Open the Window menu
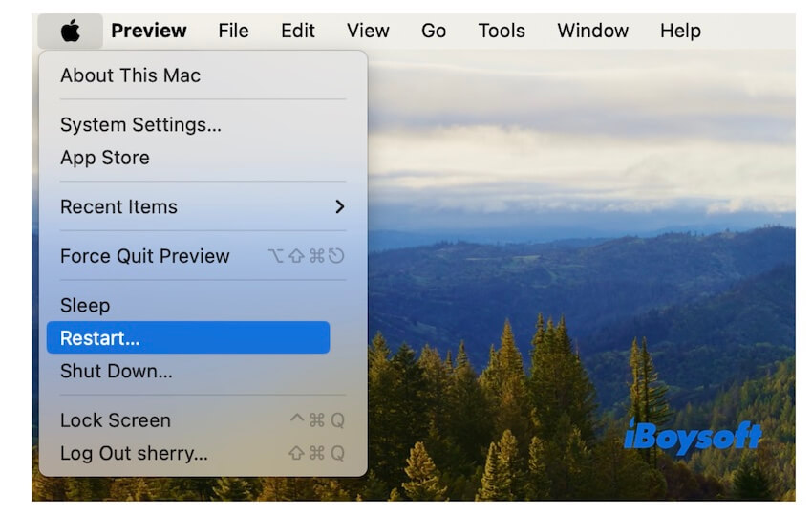 pyautogui.click(x=592, y=31)
